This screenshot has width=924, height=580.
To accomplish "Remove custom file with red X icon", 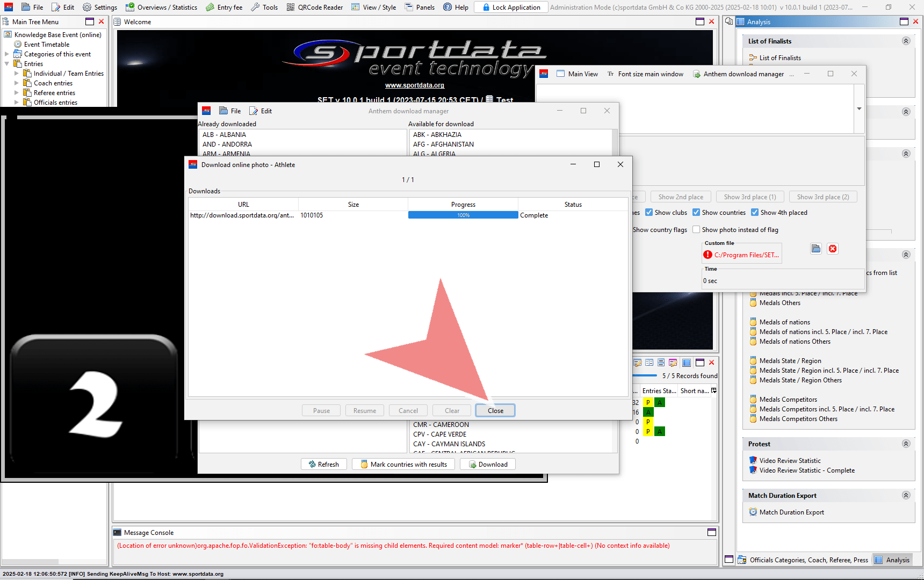I will click(x=833, y=249).
